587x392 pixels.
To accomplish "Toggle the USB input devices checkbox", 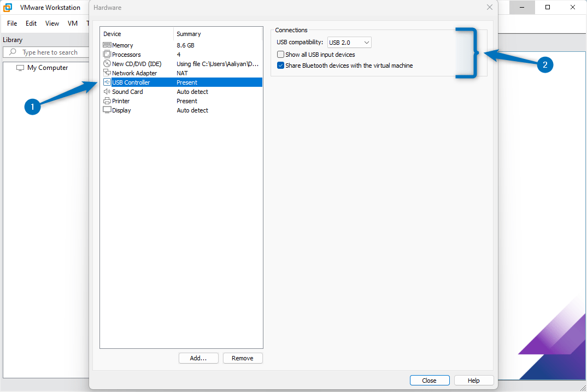I will click(280, 54).
